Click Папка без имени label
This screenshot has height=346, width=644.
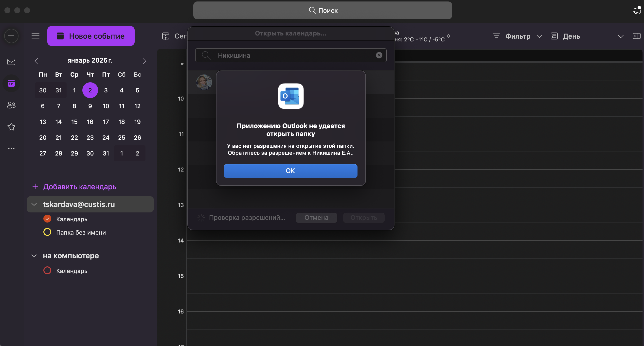81,233
